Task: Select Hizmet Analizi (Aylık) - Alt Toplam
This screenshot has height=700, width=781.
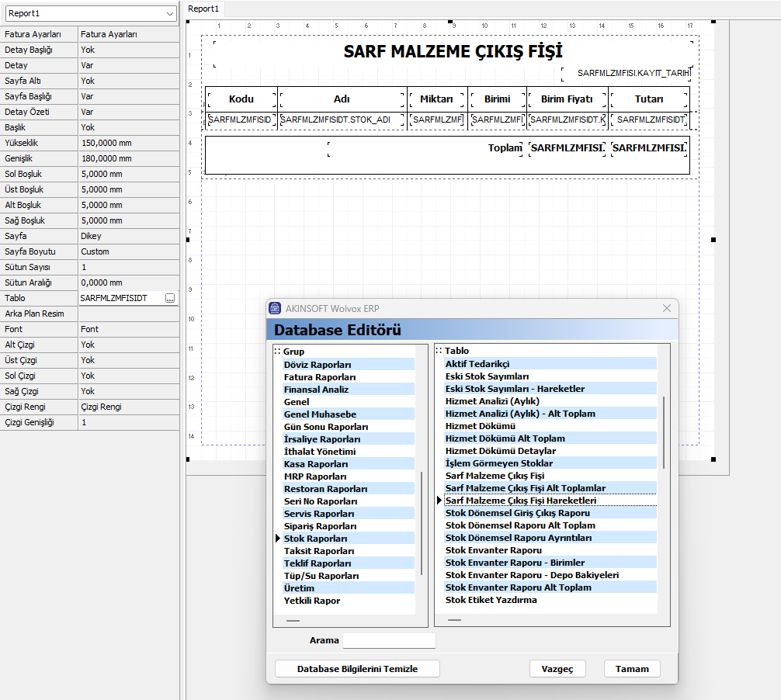Action: (x=550, y=413)
